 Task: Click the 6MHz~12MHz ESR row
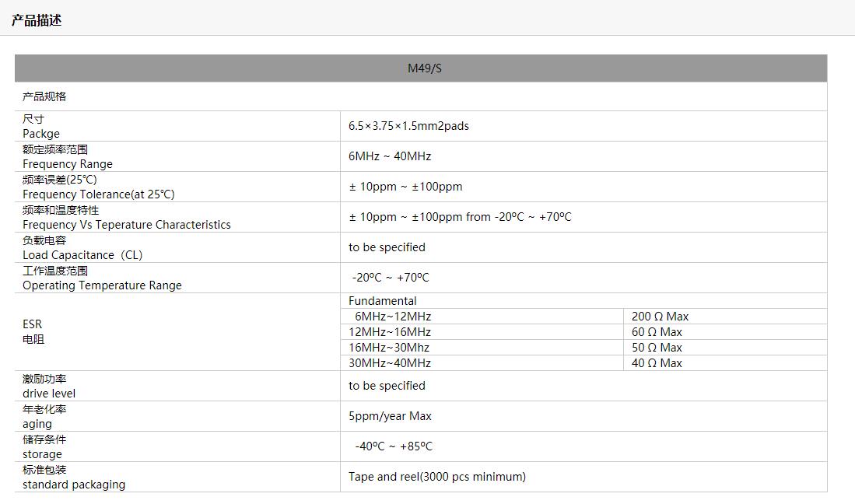coord(393,317)
